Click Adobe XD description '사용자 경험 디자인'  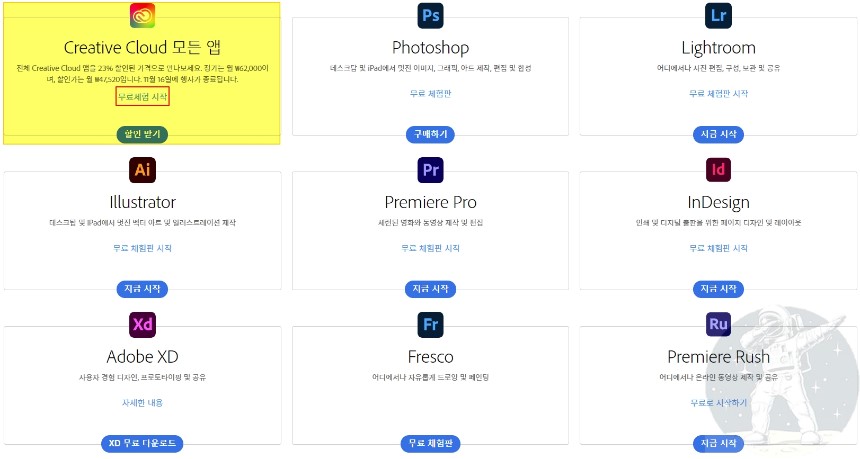[142, 377]
